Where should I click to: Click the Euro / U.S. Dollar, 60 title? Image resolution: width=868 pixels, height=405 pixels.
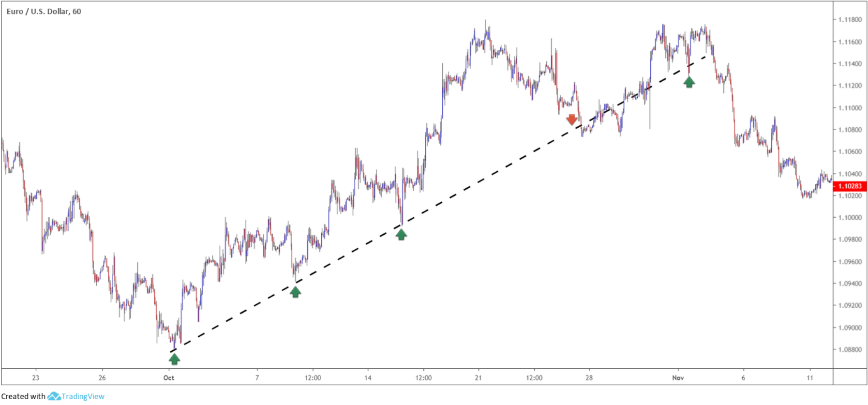[x=44, y=11]
